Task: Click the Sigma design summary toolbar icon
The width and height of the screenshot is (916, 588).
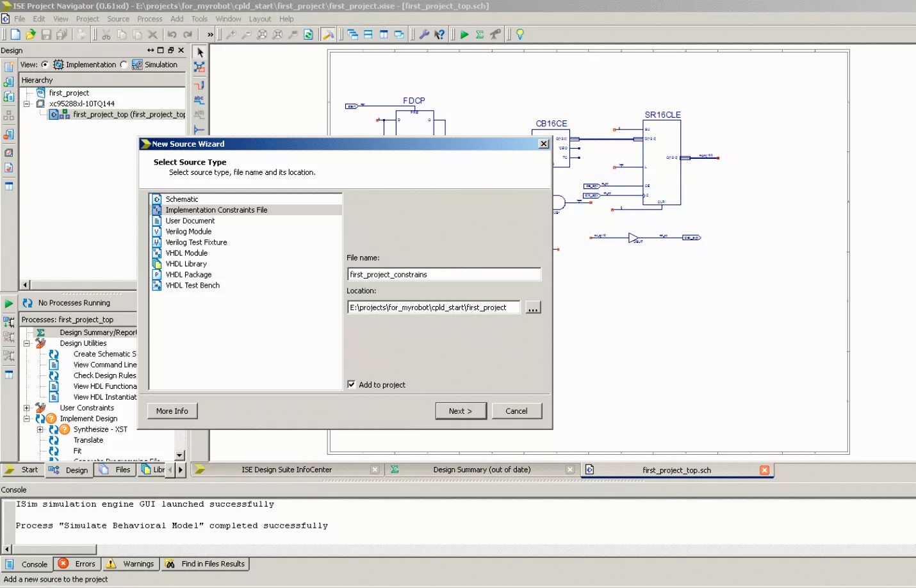Action: 480,35
